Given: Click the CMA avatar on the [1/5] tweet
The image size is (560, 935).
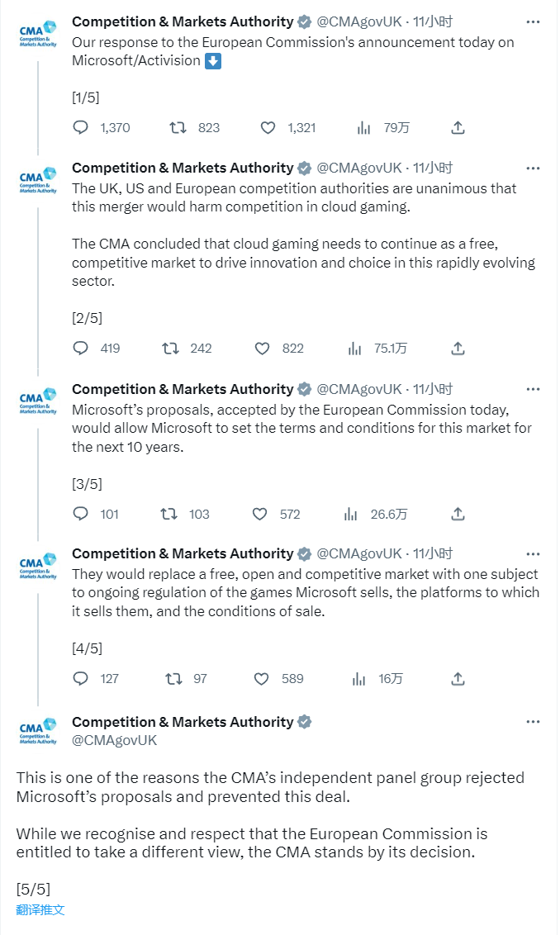Looking at the screenshot, I should click(x=38, y=34).
